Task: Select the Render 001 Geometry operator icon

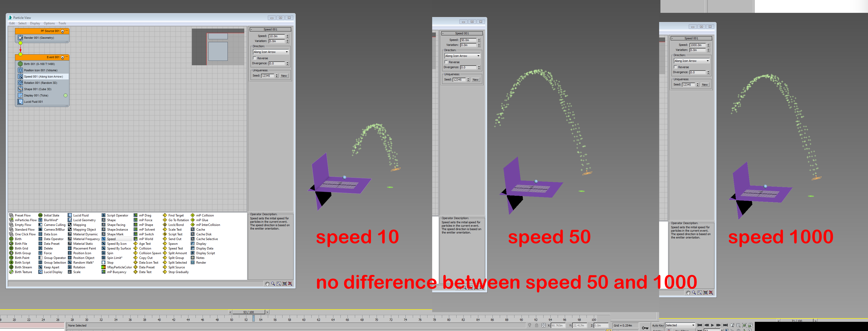Action: (20, 38)
